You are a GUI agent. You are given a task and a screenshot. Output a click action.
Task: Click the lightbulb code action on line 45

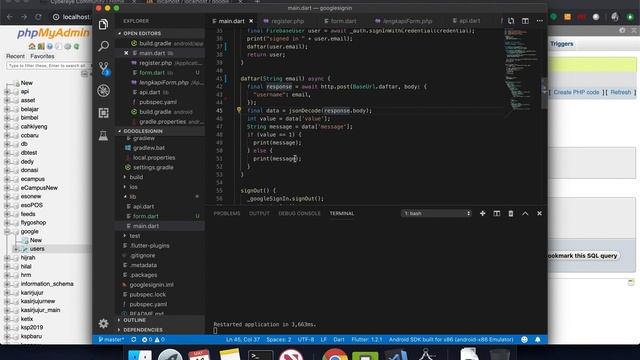pos(239,110)
